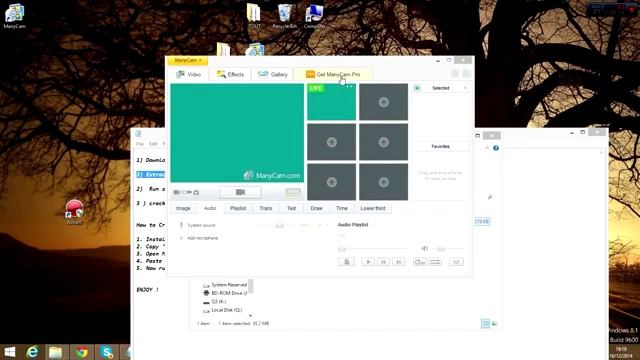Open Explorer help question mark icon

[x=496, y=148]
